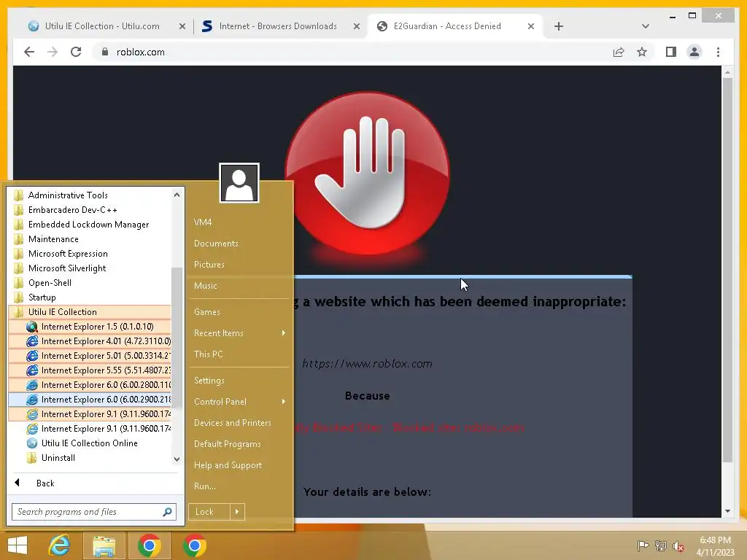Open Action Center flag icon
The image size is (747, 560).
(643, 546)
